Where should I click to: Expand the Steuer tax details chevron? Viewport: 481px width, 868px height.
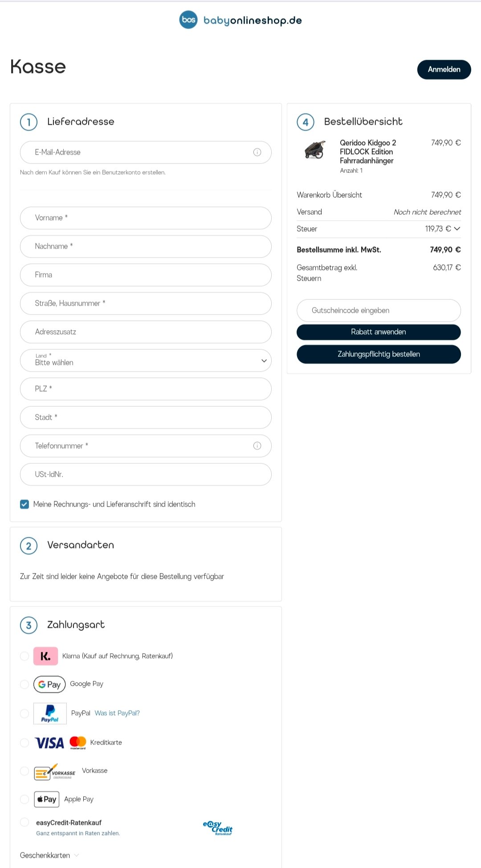pos(457,229)
